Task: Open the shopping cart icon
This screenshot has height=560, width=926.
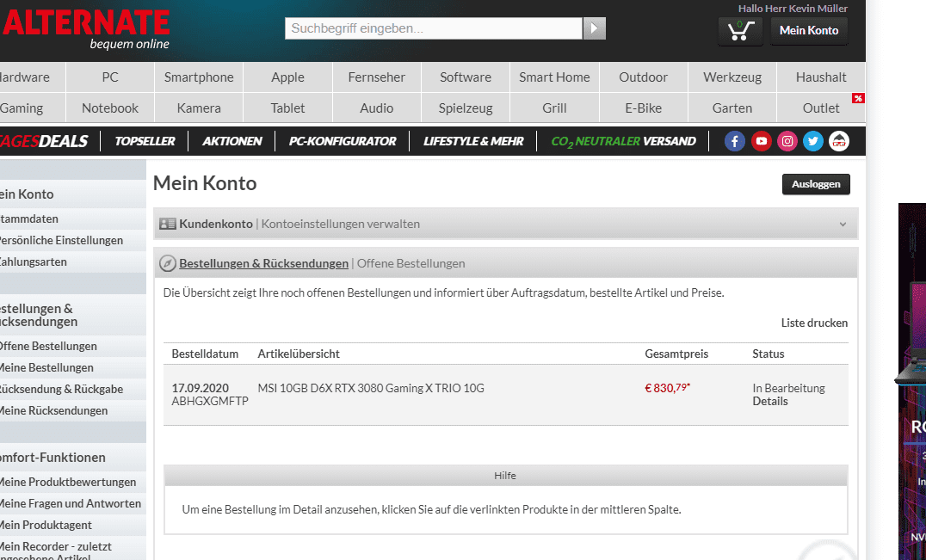Action: pos(740,30)
